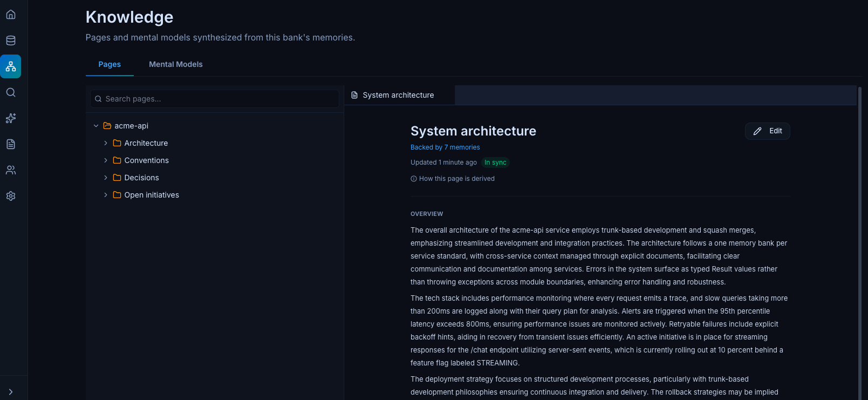Select the active Knowledge network icon
Screen dimensions: 868x400
point(11,66)
